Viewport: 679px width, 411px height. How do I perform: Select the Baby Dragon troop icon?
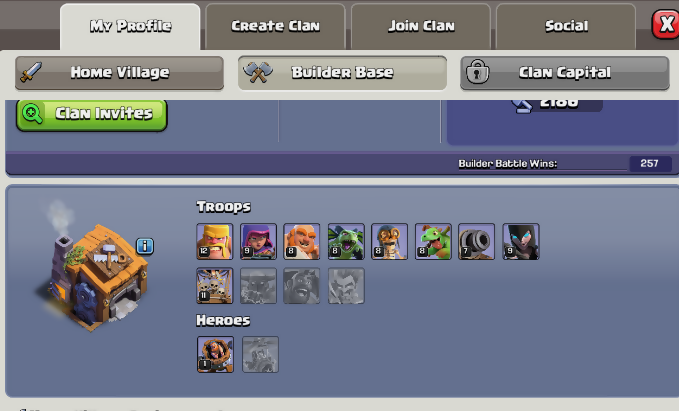click(x=433, y=242)
